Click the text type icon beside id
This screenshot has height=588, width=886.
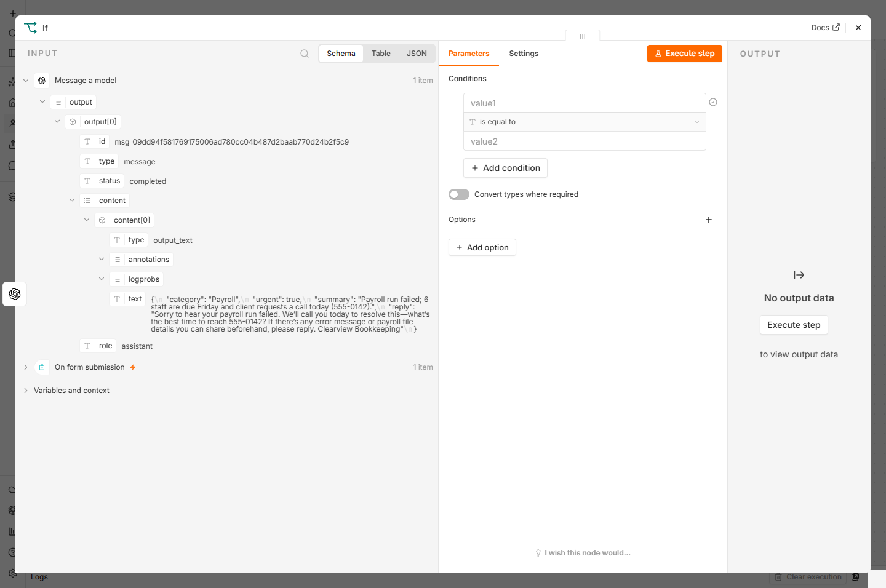(x=87, y=141)
